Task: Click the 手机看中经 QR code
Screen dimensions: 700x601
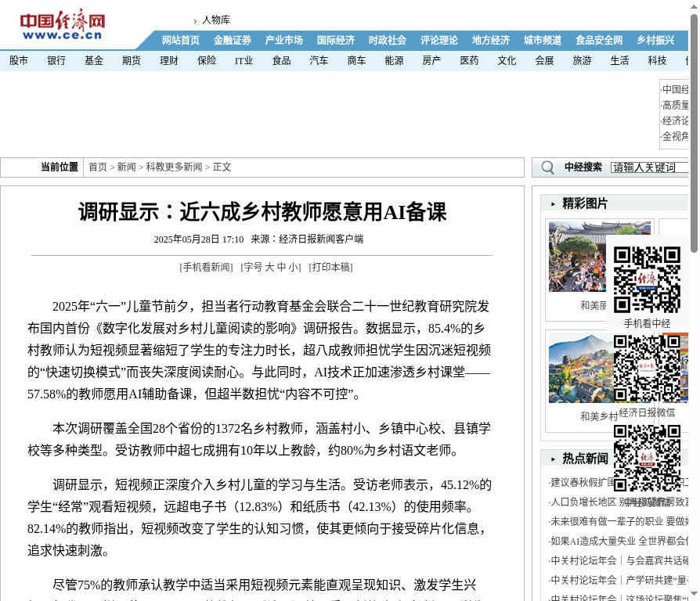Action: (x=647, y=279)
